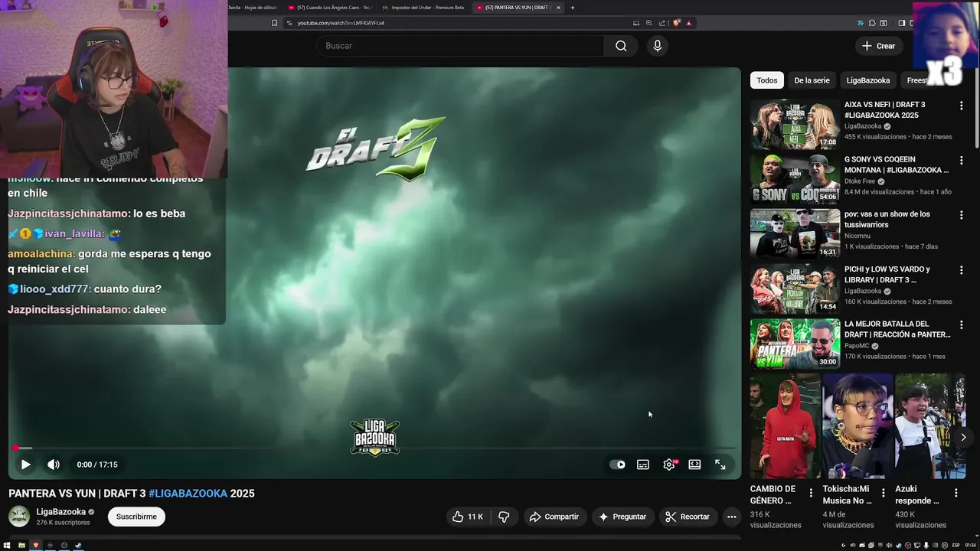
Task: Open the video settings gear
Action: click(669, 465)
